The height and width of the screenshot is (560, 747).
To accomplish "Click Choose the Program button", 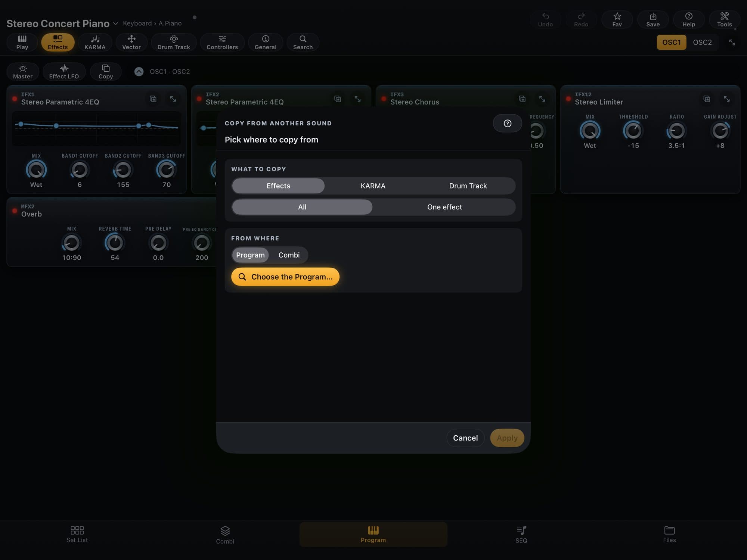I will click(285, 277).
